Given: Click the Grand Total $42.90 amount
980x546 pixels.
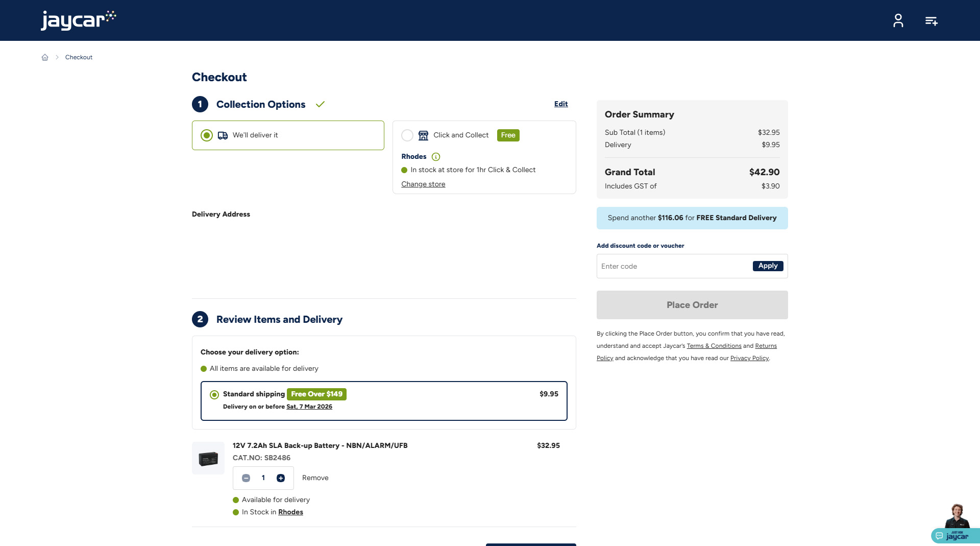Looking at the screenshot, I should tap(764, 173).
